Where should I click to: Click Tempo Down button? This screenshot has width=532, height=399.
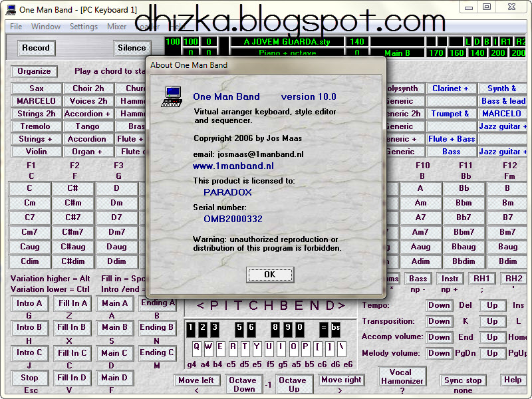coord(439,305)
